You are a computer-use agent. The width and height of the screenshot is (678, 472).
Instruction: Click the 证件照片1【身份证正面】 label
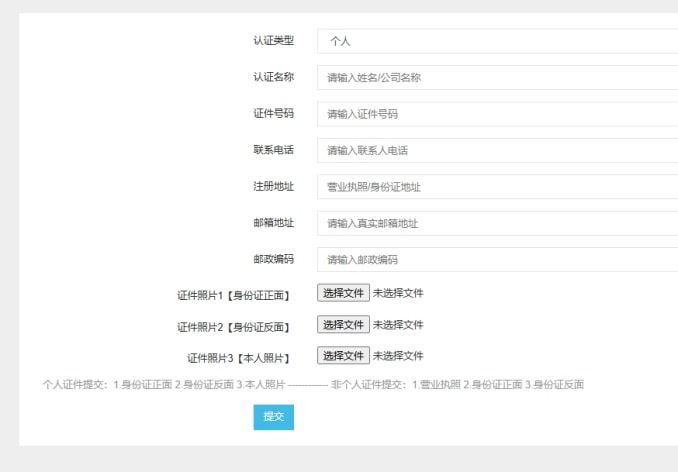[233, 296]
